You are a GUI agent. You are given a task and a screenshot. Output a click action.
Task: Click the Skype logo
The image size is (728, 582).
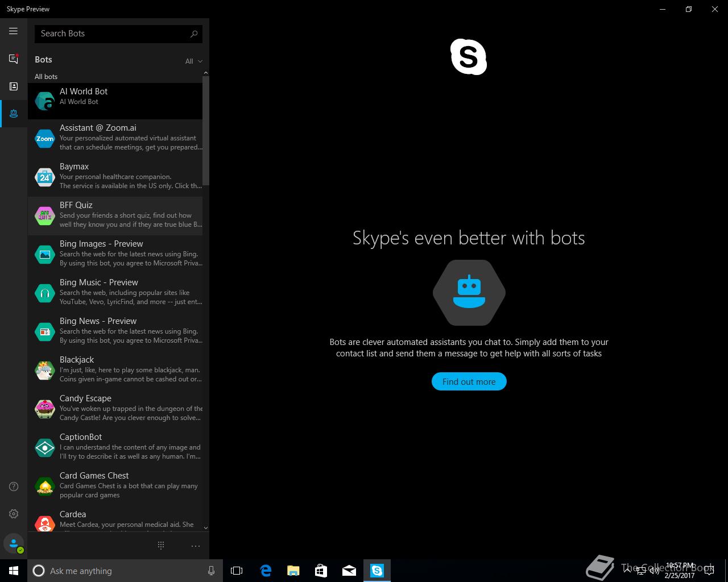click(469, 57)
